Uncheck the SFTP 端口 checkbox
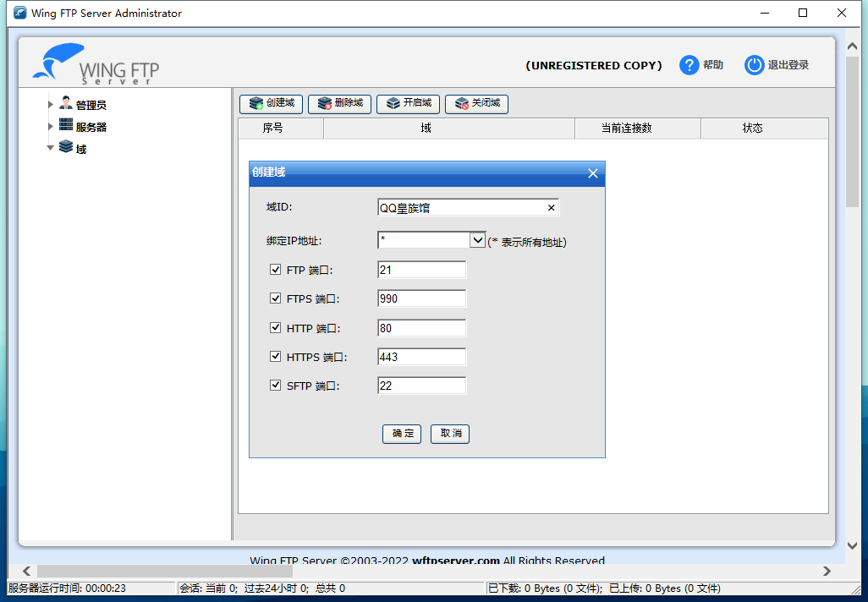868x602 pixels. point(275,385)
